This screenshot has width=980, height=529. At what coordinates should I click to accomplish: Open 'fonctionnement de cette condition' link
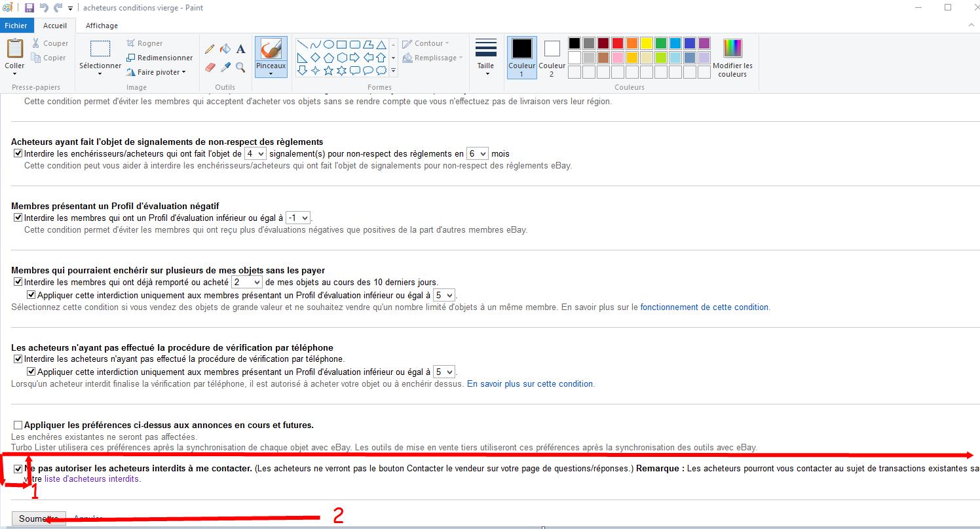click(x=705, y=307)
